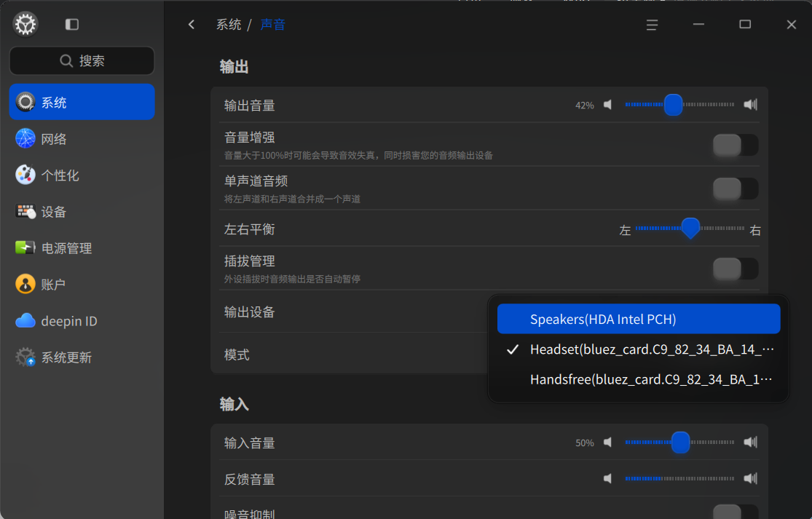
Task: Toggle the 噪音抑制 switch
Action: click(x=736, y=512)
